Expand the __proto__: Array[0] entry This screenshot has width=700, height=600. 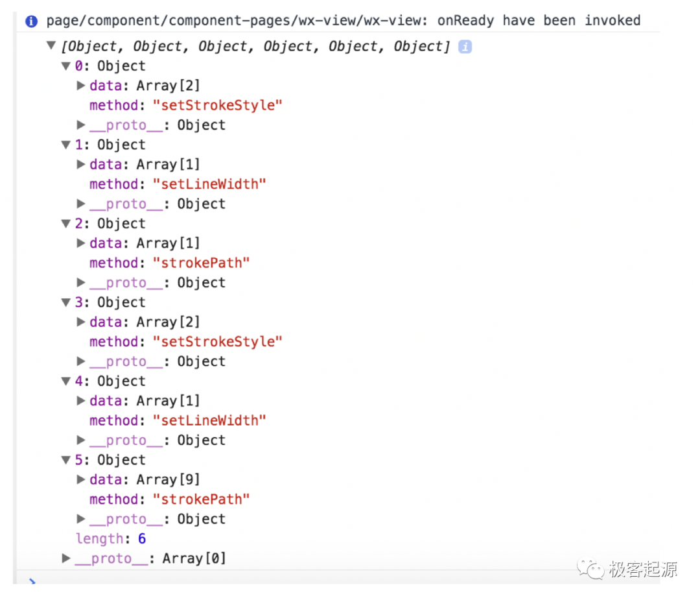66,558
